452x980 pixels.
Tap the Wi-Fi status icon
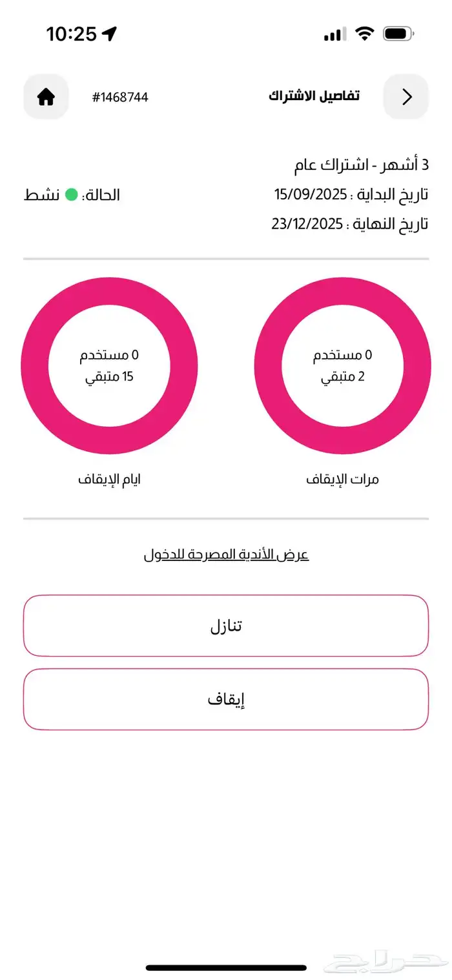pyautogui.click(x=365, y=34)
